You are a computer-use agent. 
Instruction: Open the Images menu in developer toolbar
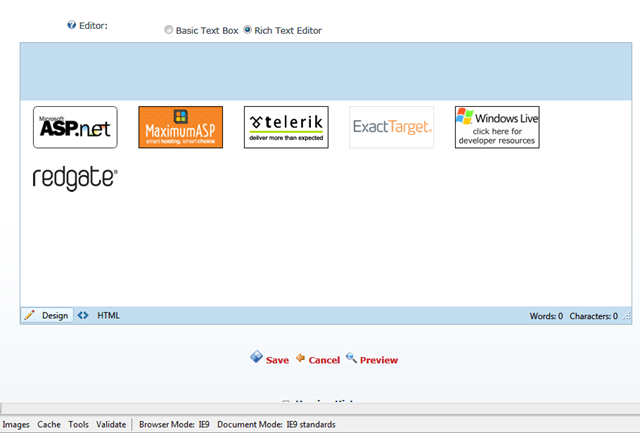tap(16, 424)
